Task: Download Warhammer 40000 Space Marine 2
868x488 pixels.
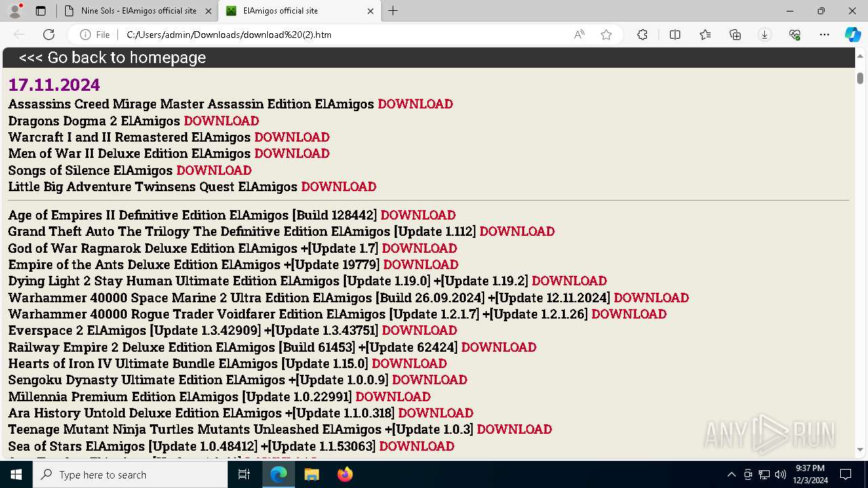Action: point(651,298)
